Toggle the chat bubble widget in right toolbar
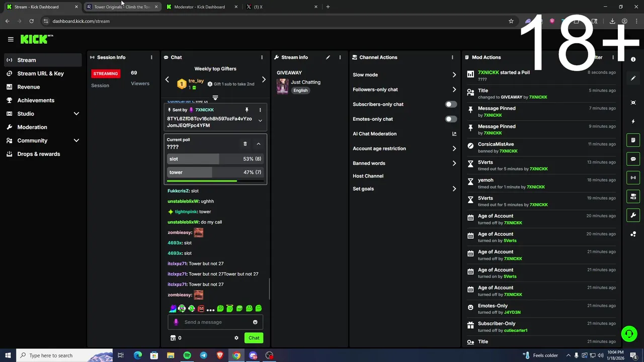The height and width of the screenshot is (362, 644). pyautogui.click(x=633, y=159)
